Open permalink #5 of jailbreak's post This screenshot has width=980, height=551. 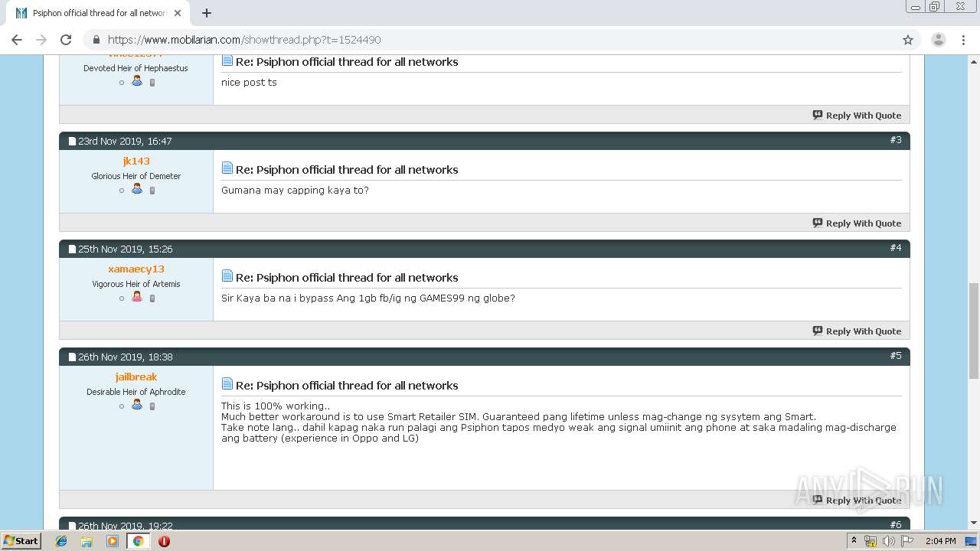click(x=896, y=356)
